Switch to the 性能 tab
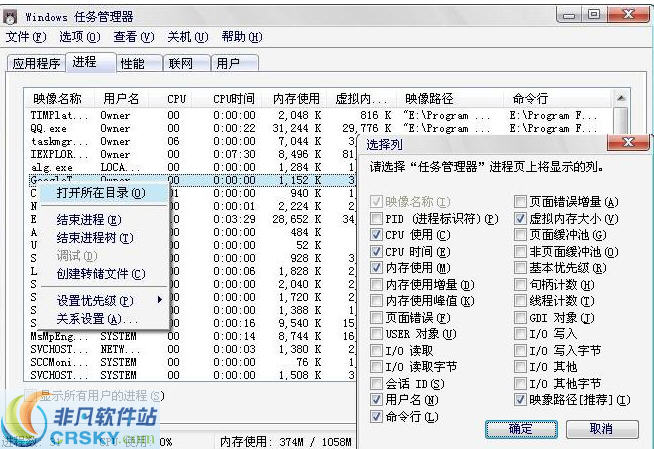Image resolution: width=654 pixels, height=449 pixels. pos(139,63)
